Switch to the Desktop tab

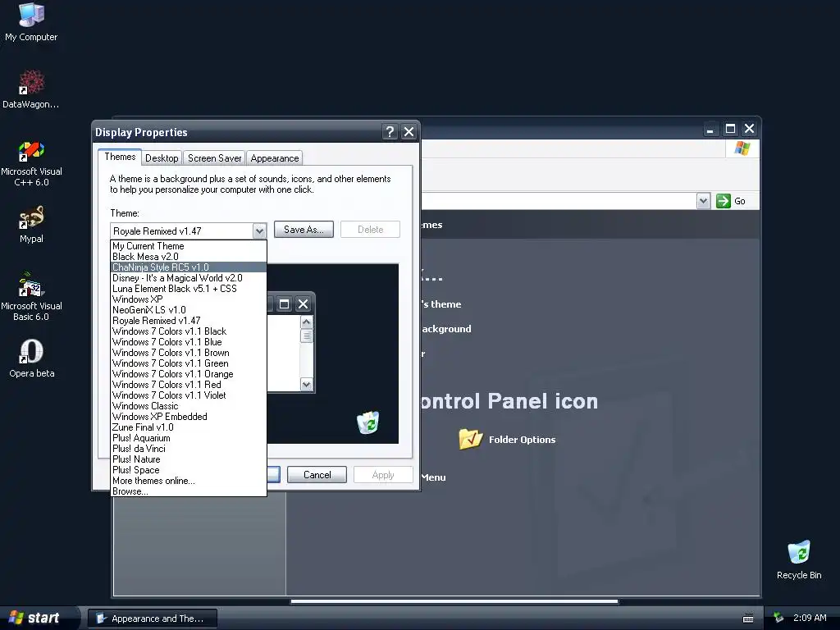point(162,158)
